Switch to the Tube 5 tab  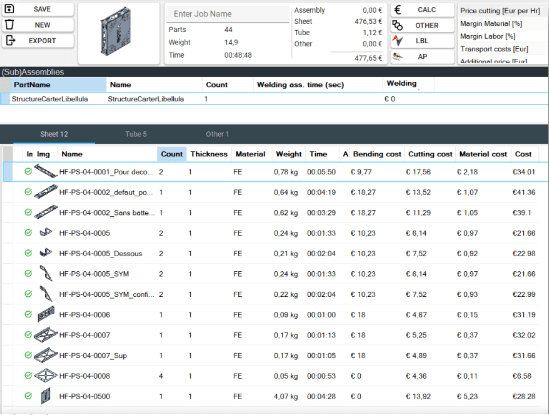(136, 134)
